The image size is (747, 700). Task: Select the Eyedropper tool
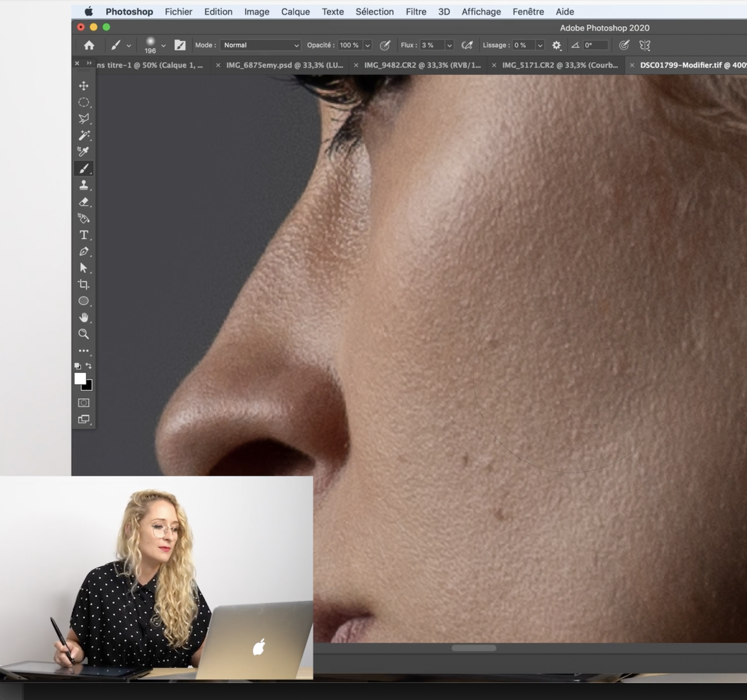click(x=84, y=152)
